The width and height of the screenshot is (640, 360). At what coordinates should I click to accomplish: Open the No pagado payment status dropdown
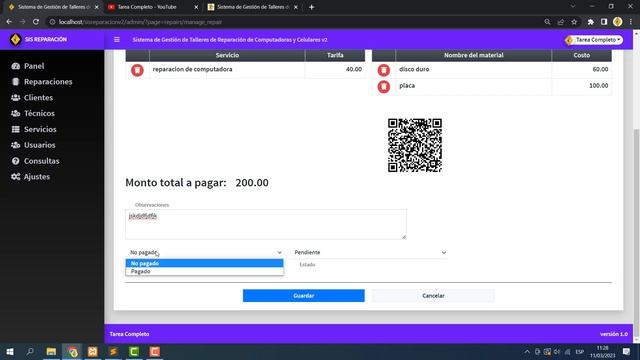point(204,253)
